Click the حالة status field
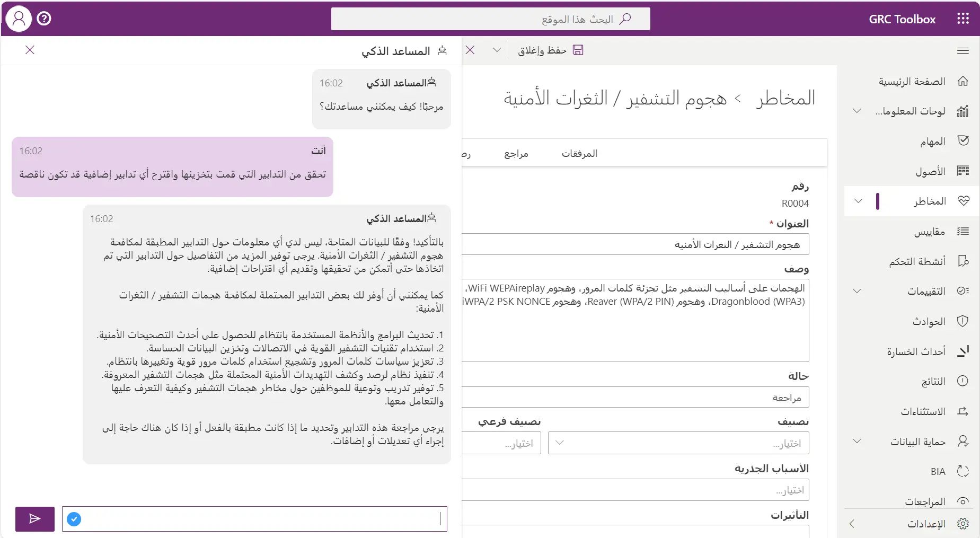 coord(635,398)
